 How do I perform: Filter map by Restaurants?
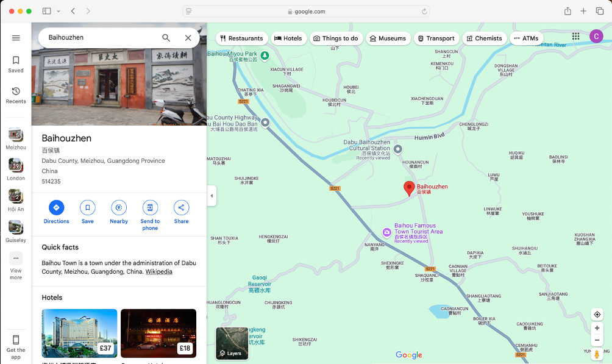(241, 38)
